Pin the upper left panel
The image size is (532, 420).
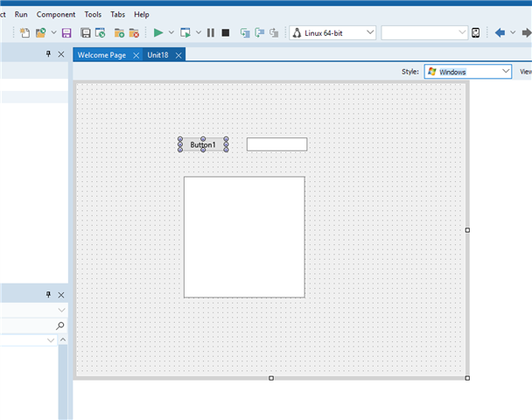(48, 54)
